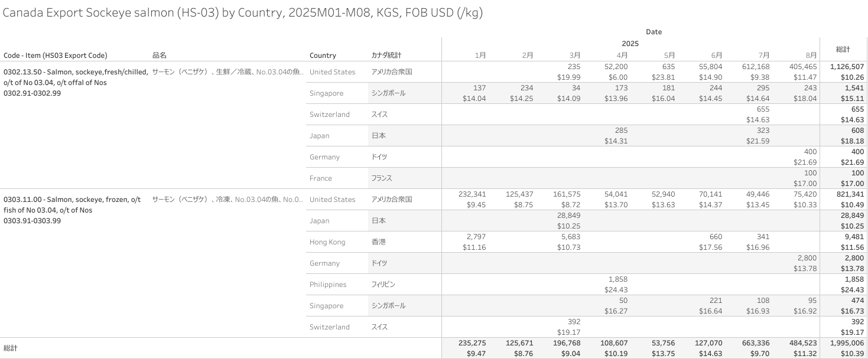Click the 総計 grand total row label

pos(11,348)
